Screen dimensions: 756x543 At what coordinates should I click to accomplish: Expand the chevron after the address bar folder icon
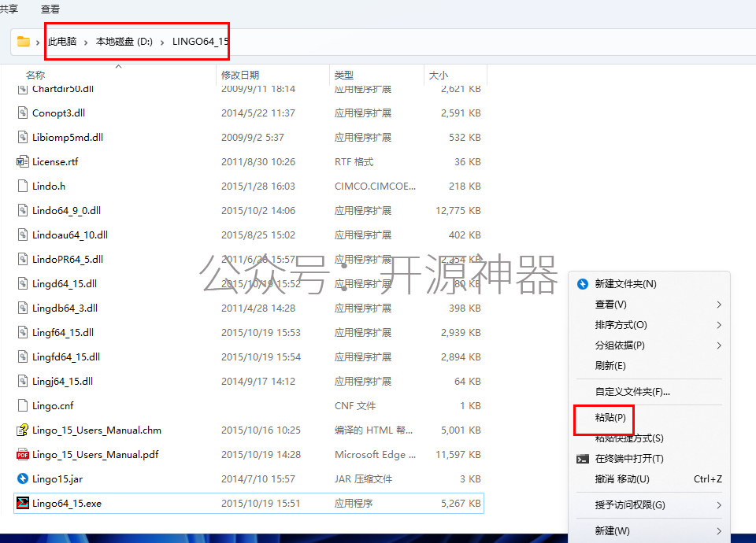[38, 42]
